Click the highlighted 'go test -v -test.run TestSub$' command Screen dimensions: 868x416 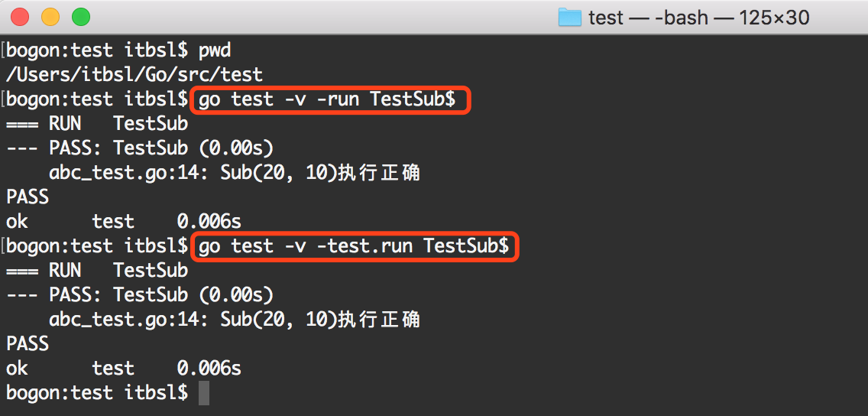[353, 246]
